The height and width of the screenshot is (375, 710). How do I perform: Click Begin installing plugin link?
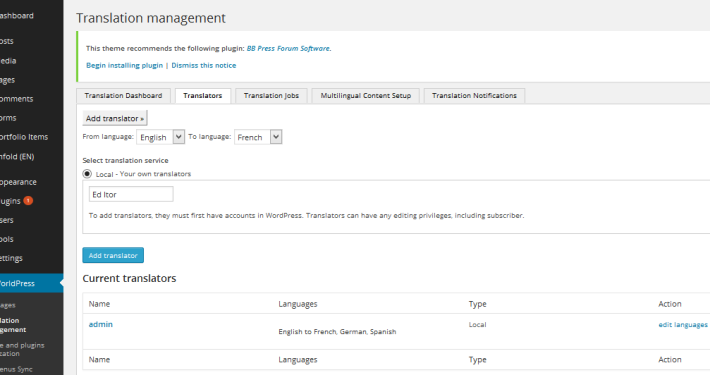click(125, 65)
